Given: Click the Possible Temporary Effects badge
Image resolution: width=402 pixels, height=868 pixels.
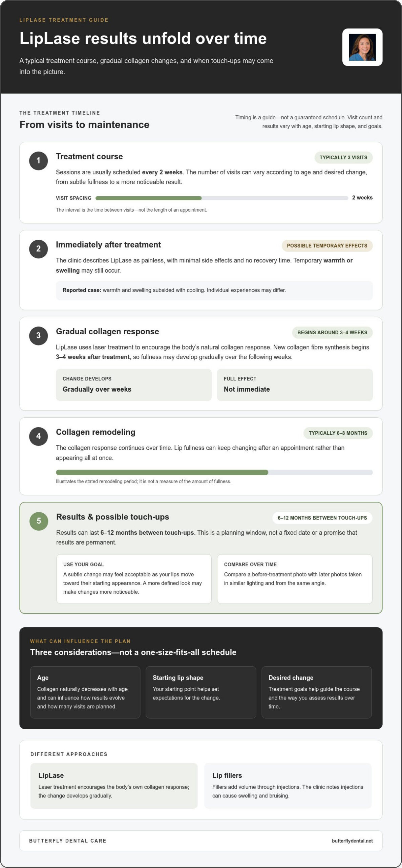Looking at the screenshot, I should (327, 246).
